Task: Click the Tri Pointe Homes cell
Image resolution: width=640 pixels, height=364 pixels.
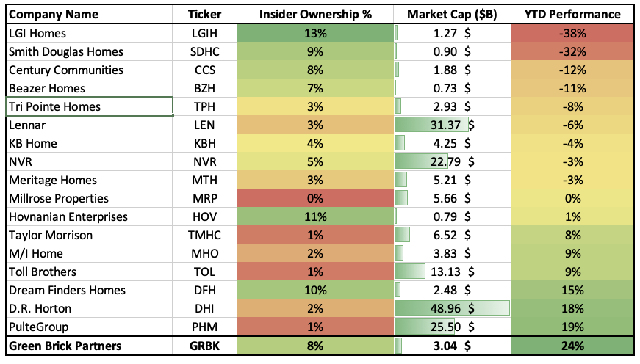Action: click(x=88, y=106)
